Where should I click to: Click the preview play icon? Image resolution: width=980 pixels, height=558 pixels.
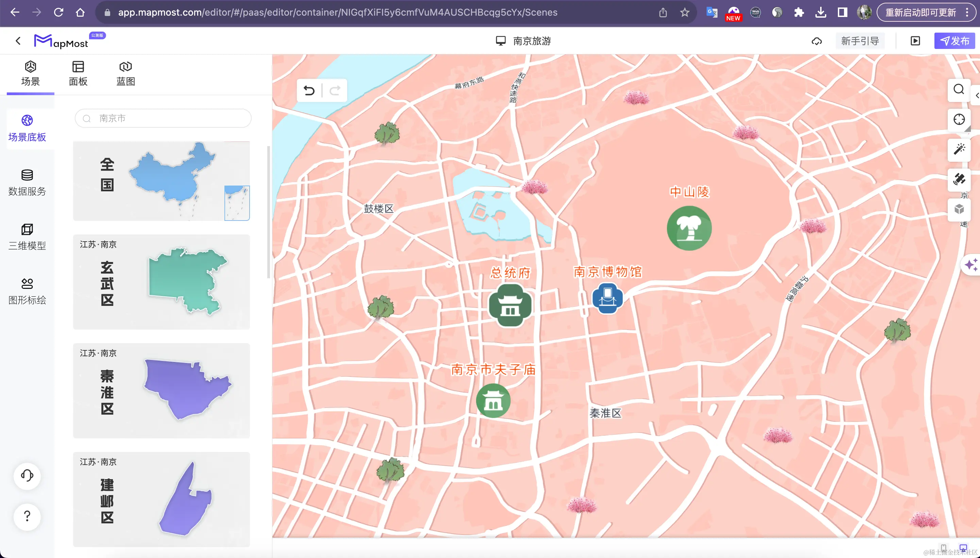pos(915,41)
